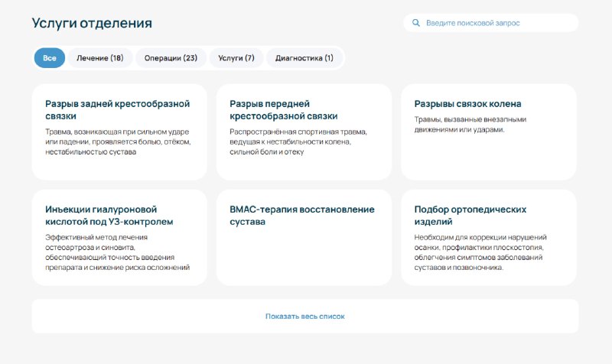Click the search magnifier icon
Screen dimensions: 612x364
(x=416, y=23)
